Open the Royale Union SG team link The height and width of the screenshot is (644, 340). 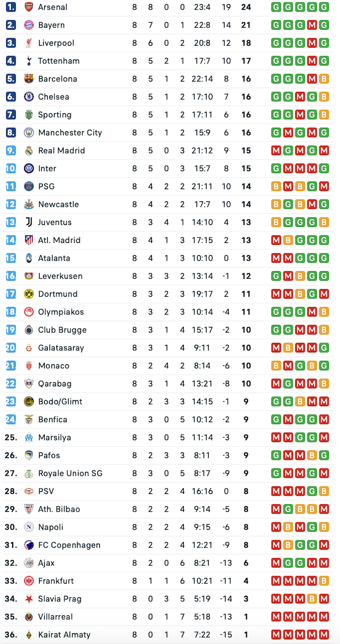point(70,473)
